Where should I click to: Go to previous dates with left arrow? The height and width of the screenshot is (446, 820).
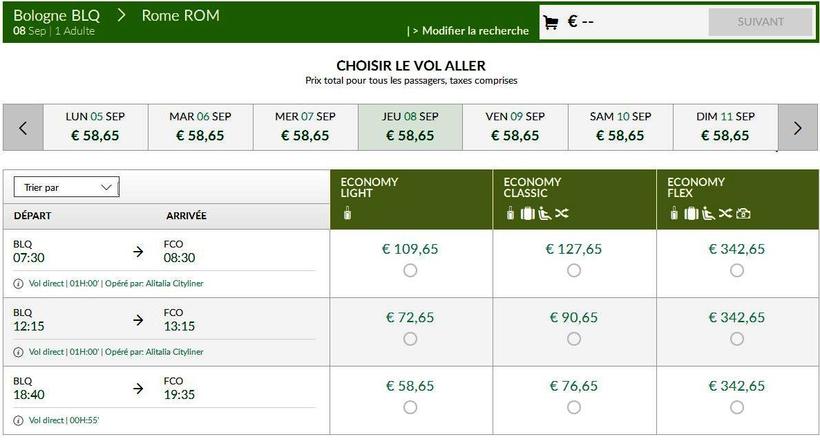click(23, 128)
